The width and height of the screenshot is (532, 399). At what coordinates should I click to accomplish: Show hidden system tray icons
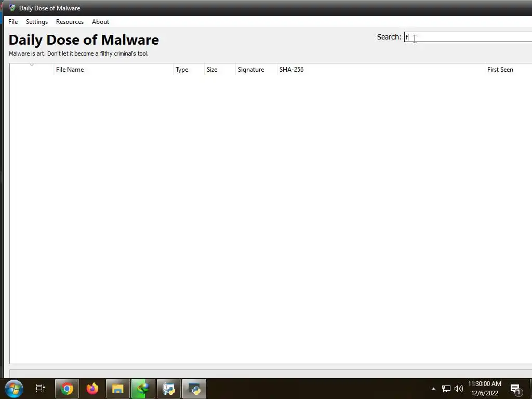(x=433, y=389)
